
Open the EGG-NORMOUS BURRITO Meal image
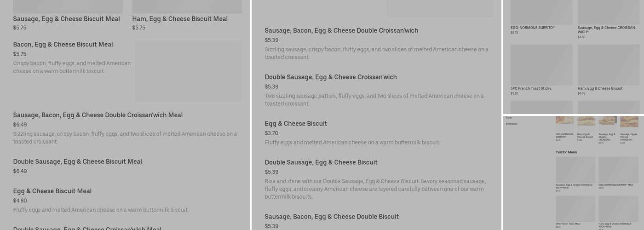tap(618, 169)
